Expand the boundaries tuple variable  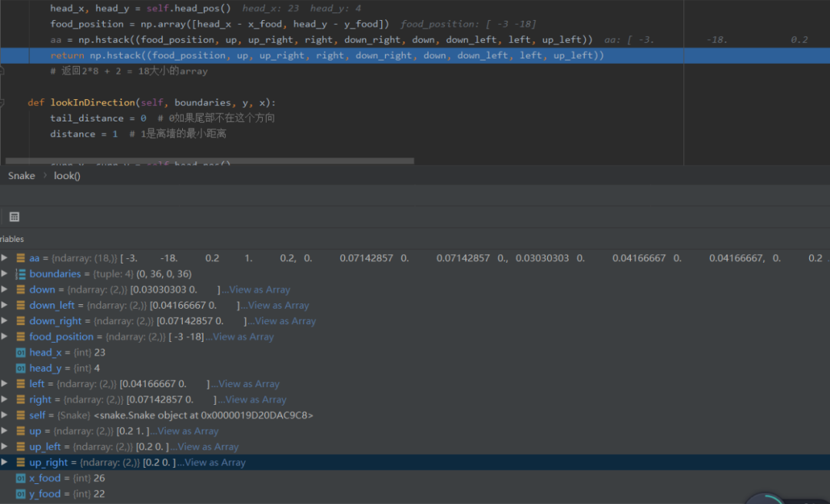coord(5,274)
